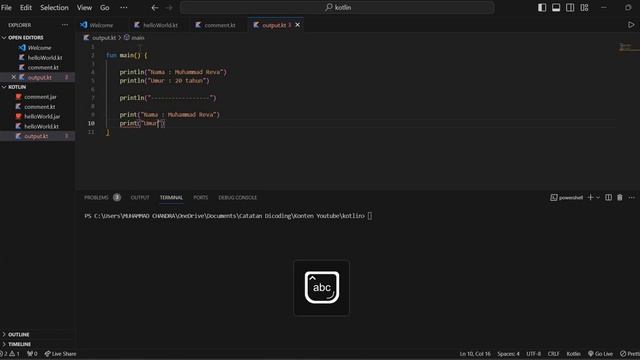
Task: Go forward with the right arrow
Action: point(169,7)
